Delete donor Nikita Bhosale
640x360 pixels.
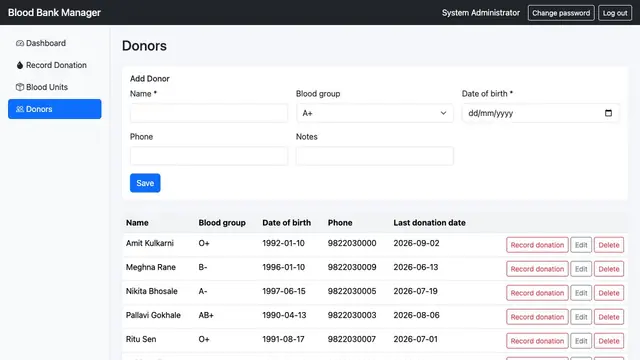point(609,293)
